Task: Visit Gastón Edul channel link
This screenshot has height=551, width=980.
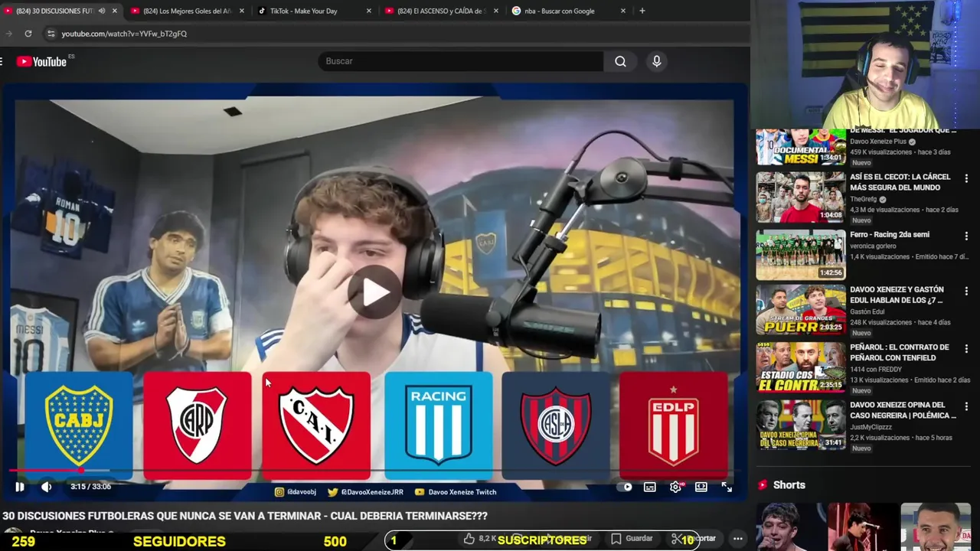Action: coord(867,311)
